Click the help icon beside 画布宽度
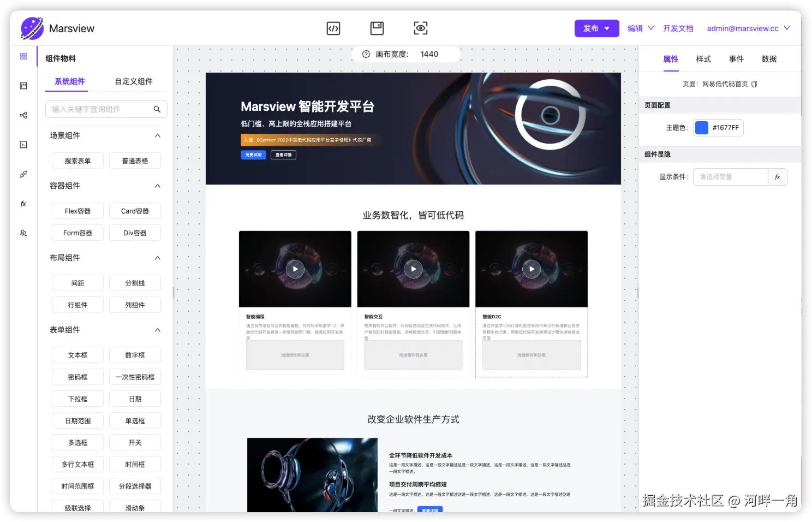812x522 pixels. (366, 54)
